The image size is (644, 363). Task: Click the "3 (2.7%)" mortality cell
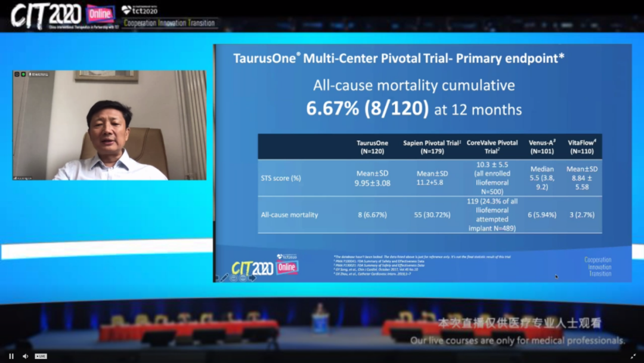pyautogui.click(x=582, y=214)
